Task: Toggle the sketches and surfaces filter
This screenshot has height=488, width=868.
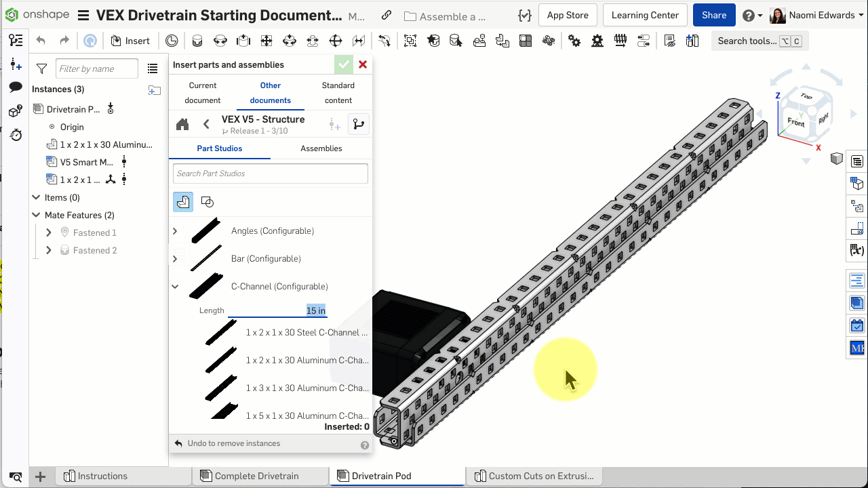Action: pyautogui.click(x=208, y=202)
